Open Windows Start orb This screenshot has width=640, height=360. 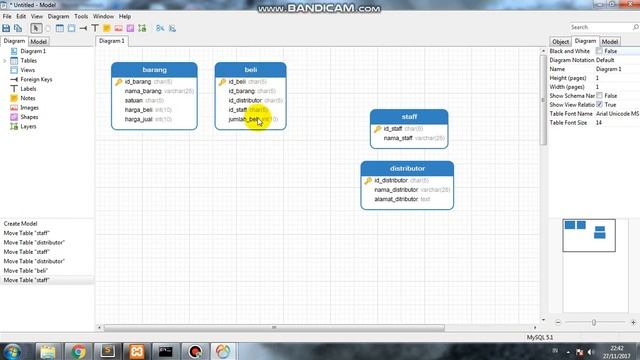[x=12, y=351]
